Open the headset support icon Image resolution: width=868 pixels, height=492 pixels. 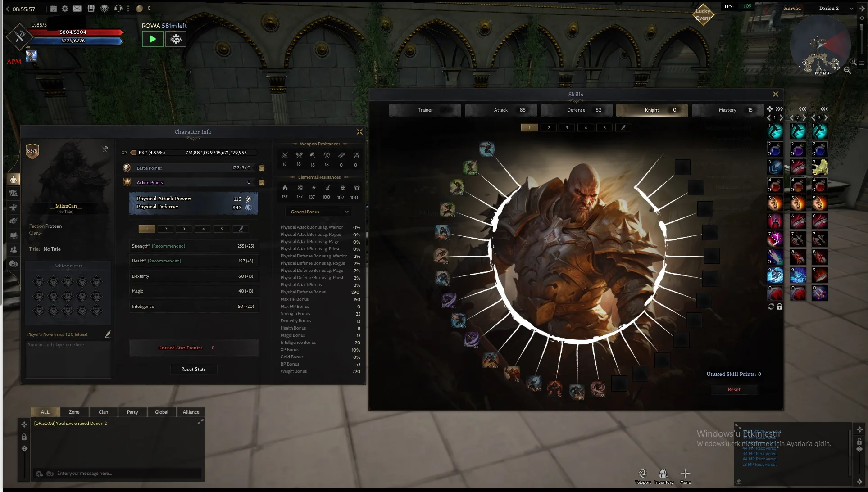click(118, 9)
